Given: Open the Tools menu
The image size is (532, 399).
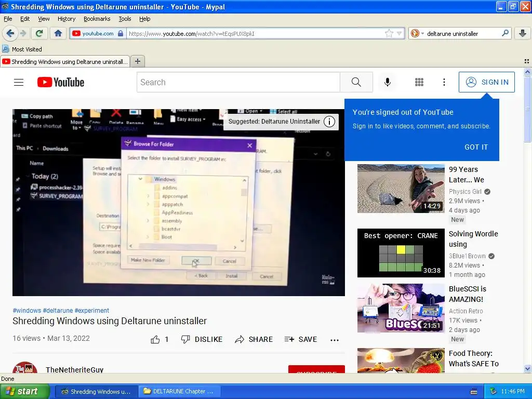Looking at the screenshot, I should [125, 19].
